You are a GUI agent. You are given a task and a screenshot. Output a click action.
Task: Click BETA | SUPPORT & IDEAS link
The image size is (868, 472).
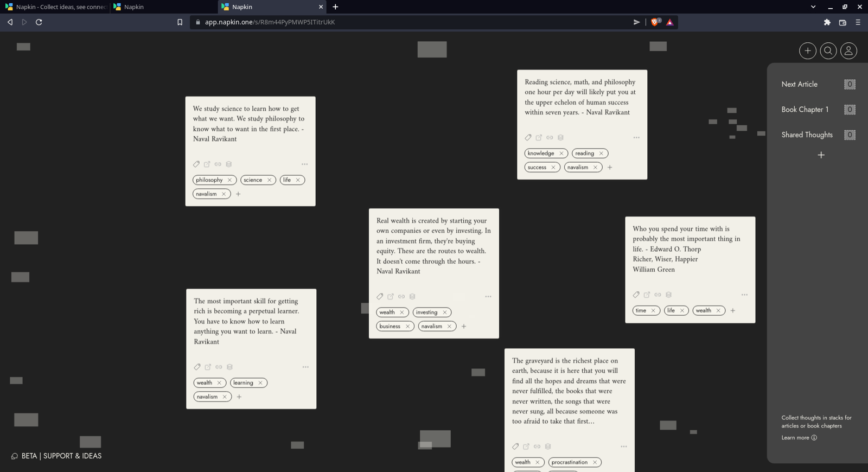(x=61, y=456)
